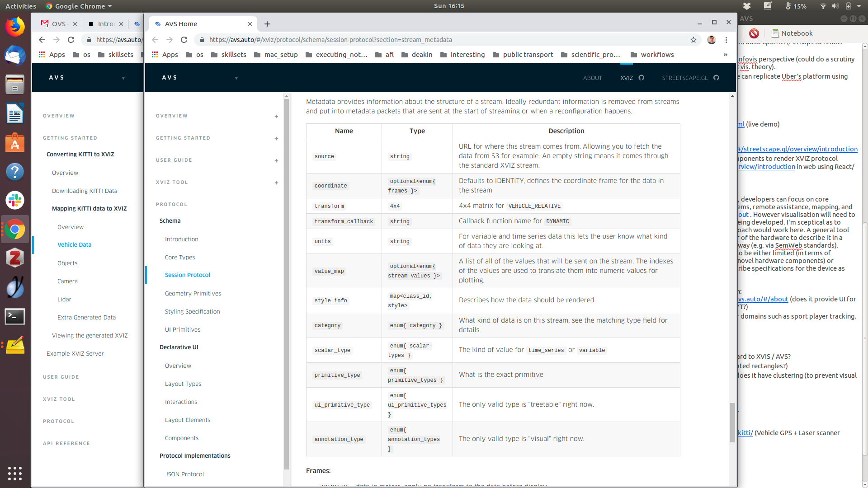The width and height of the screenshot is (868, 488).
Task: Open Chrome's three-dot menu
Action: (726, 40)
